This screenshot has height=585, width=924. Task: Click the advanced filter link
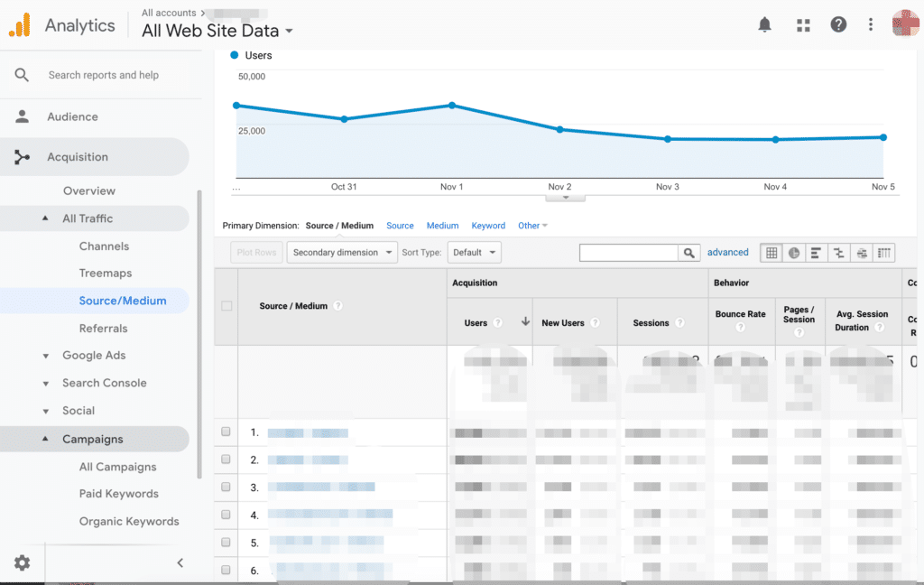pos(727,253)
